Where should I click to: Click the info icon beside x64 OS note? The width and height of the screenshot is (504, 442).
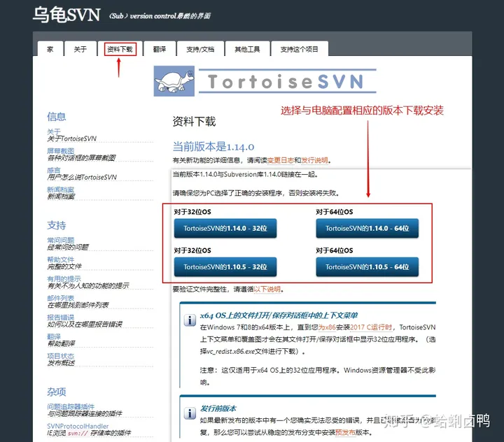click(x=190, y=320)
